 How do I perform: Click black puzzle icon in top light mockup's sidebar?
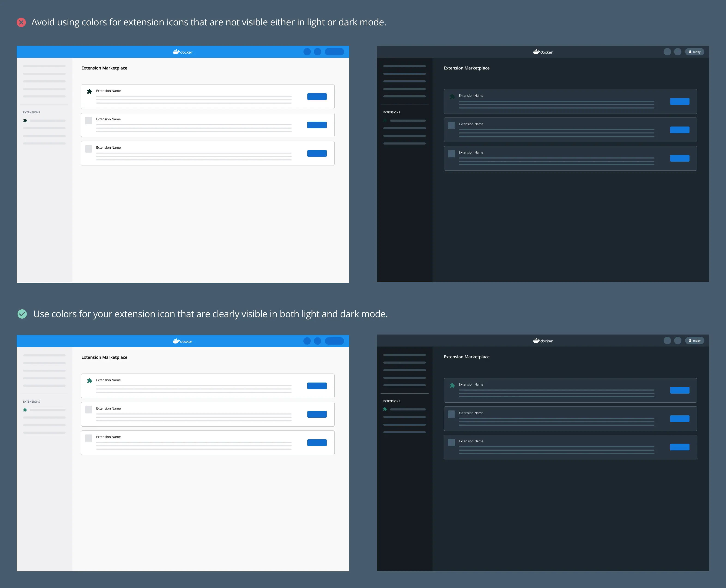pos(25,121)
